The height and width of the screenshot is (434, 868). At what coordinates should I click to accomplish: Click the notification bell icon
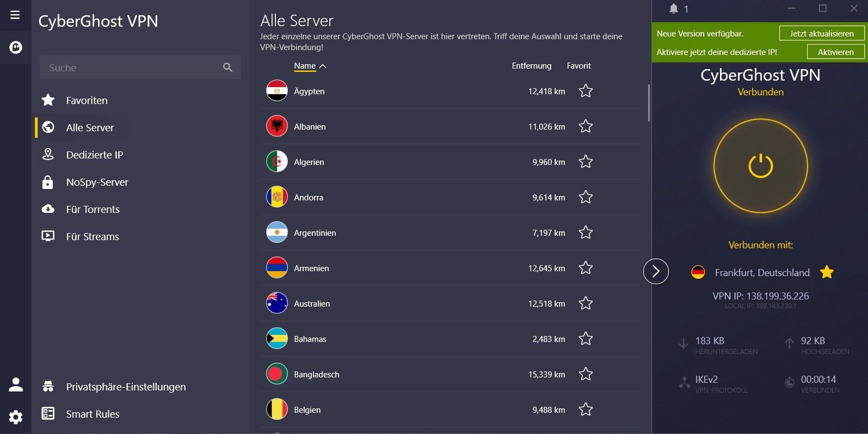(x=674, y=9)
